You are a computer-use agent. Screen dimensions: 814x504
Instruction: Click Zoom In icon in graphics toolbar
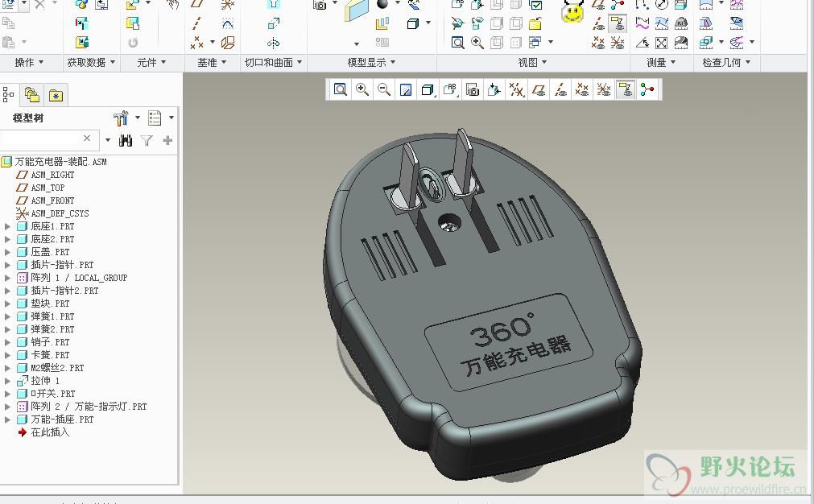(362, 89)
